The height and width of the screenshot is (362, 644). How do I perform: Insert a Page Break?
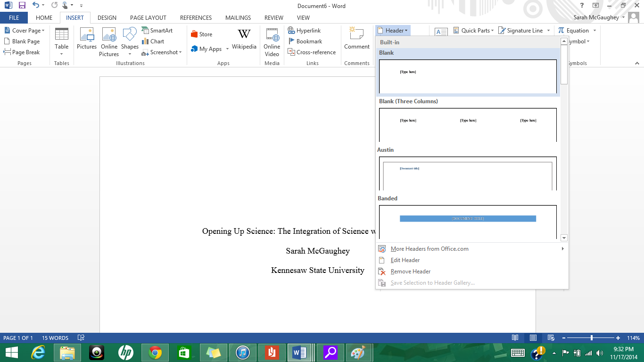[22, 52]
